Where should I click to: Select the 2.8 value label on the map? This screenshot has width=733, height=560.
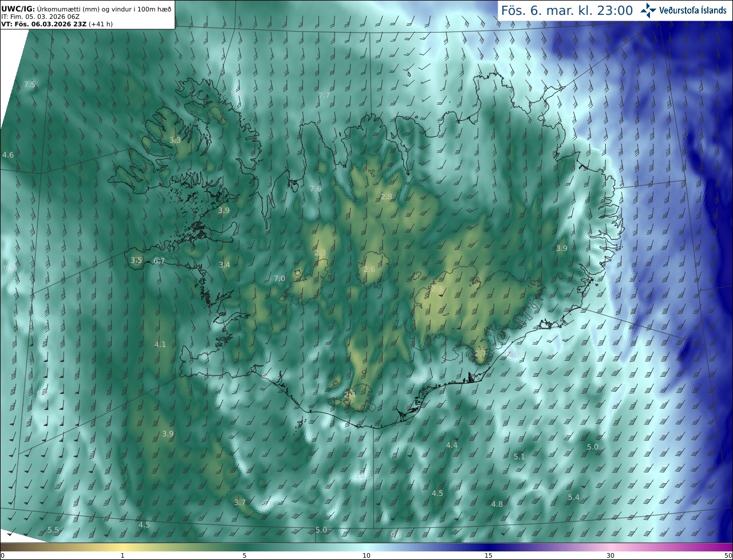click(x=387, y=196)
